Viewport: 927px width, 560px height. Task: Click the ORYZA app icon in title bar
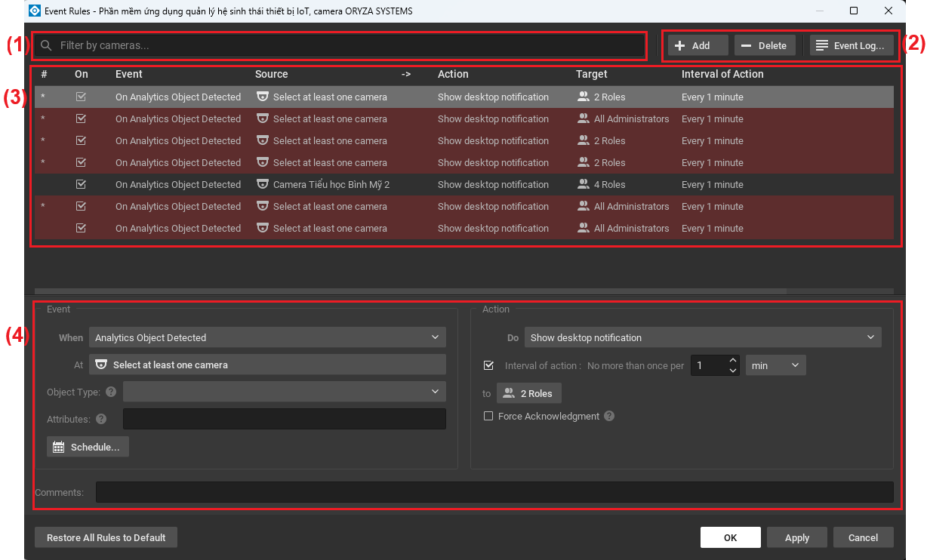34,11
